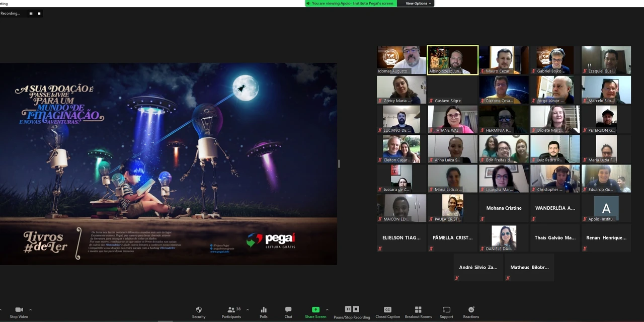The image size is (644, 322).
Task: Click the green 'You are viewing' screen-share banner
Action: [x=351, y=4]
